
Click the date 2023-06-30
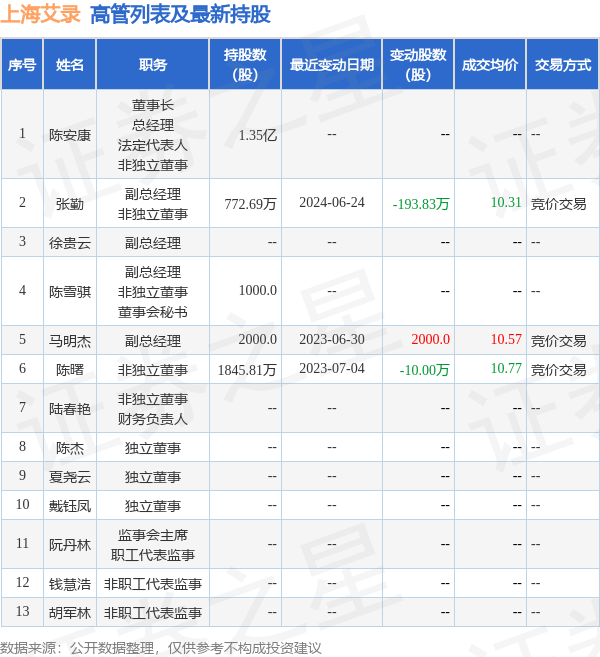tap(332, 339)
